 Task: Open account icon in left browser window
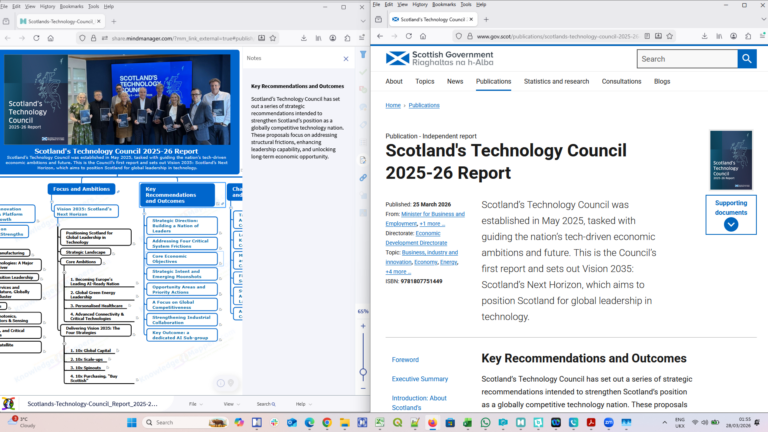[x=333, y=38]
